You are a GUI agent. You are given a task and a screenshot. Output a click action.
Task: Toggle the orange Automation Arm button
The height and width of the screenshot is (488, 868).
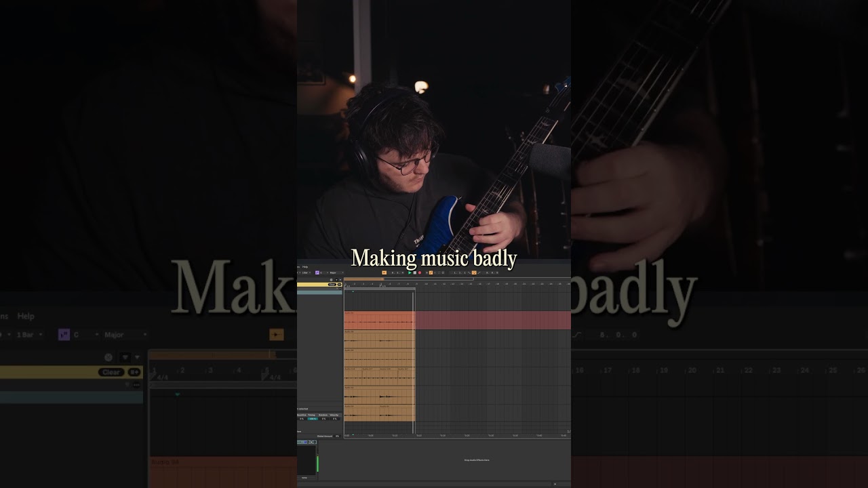(x=431, y=272)
